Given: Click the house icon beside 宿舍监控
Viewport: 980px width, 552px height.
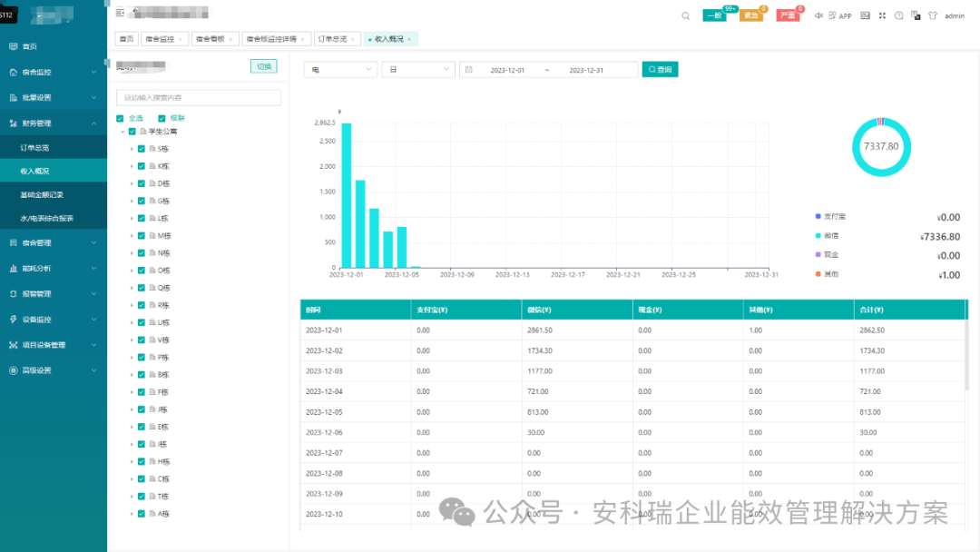Looking at the screenshot, I should click(x=13, y=72).
